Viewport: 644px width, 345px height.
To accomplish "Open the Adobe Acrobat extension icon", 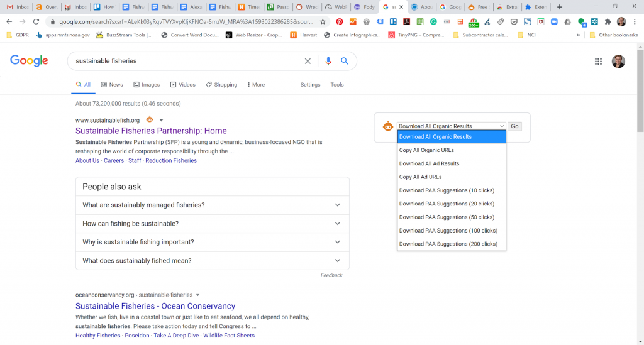I will point(407,22).
